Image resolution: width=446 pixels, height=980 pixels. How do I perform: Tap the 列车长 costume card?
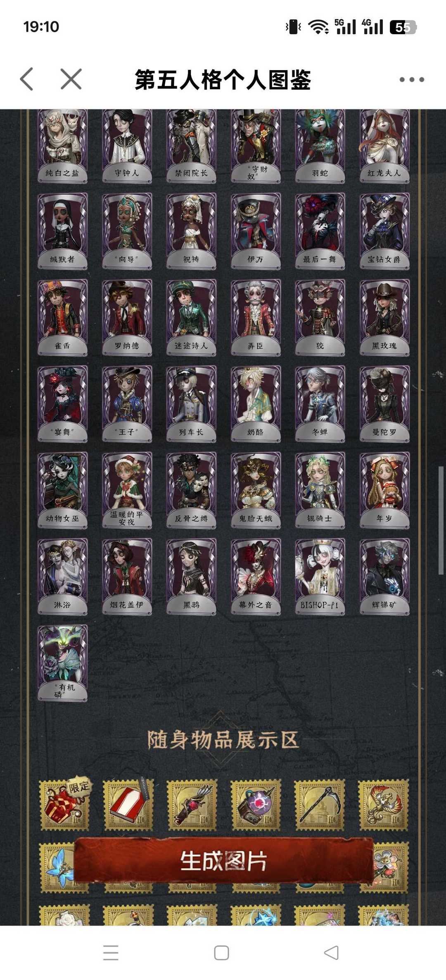point(191,404)
